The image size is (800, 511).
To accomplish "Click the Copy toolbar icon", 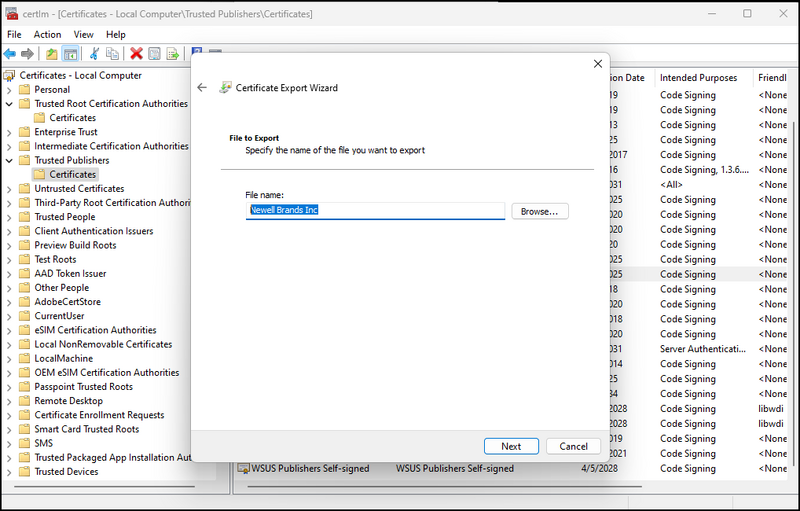I will [113, 54].
